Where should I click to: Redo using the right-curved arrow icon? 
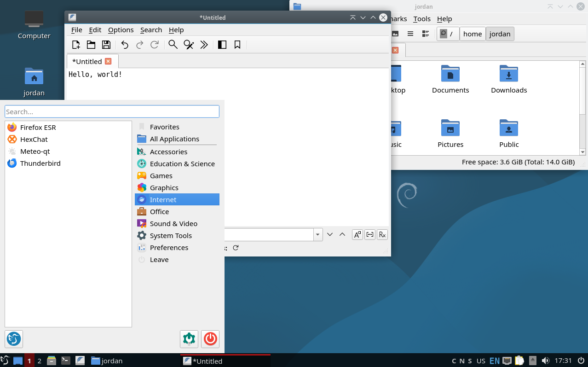click(140, 45)
